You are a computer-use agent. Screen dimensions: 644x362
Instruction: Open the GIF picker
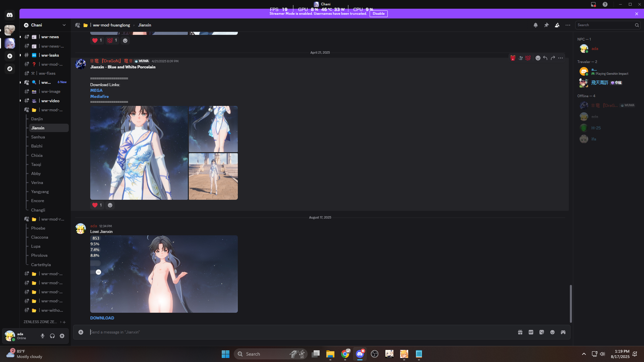tap(531, 332)
